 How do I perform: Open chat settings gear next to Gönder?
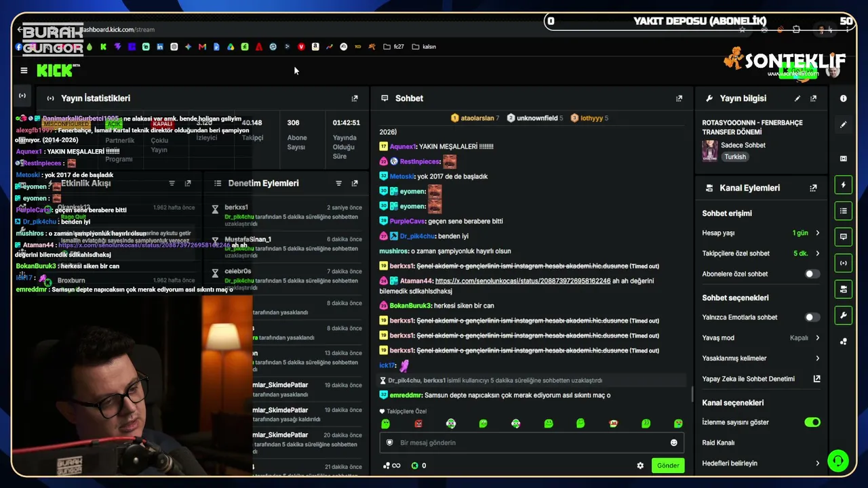point(640,466)
